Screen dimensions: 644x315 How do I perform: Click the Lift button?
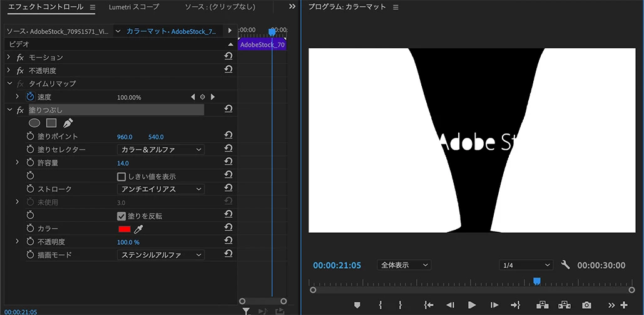pyautogui.click(x=542, y=305)
